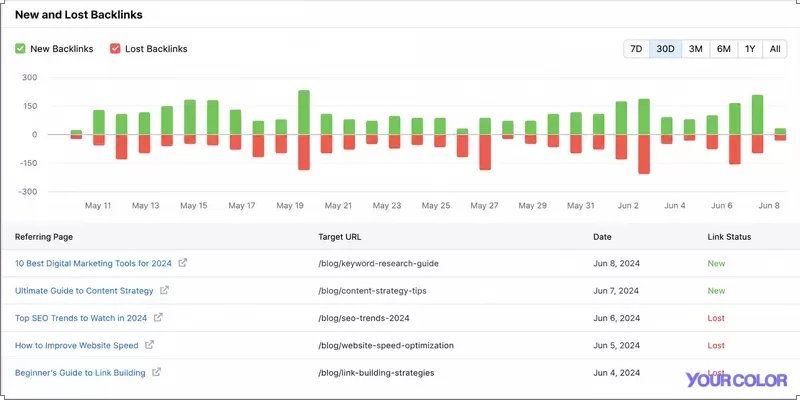Screen dimensions: 800x400
Task: Click the largest red bar near Jun 2
Action: (x=644, y=154)
